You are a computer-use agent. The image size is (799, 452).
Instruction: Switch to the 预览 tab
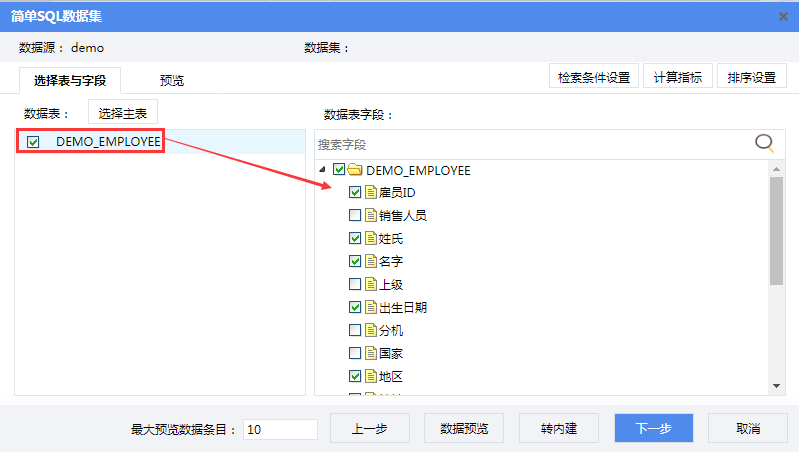[172, 80]
